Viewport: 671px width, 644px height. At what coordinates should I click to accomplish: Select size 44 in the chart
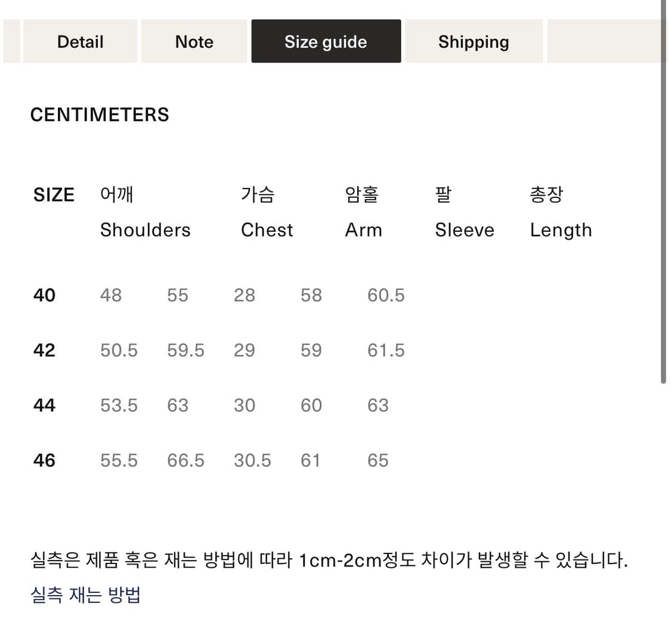tap(44, 405)
